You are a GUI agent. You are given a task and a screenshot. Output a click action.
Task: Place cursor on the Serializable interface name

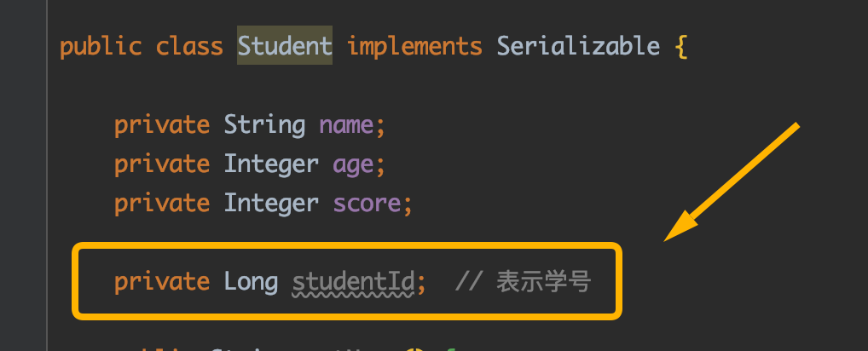[x=578, y=45]
